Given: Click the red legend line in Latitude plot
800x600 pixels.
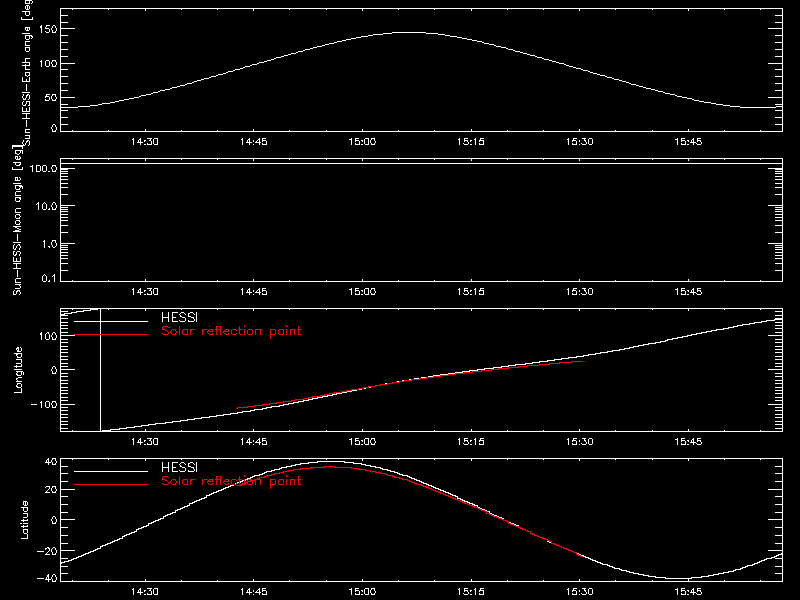Looking at the screenshot, I should point(111,485).
